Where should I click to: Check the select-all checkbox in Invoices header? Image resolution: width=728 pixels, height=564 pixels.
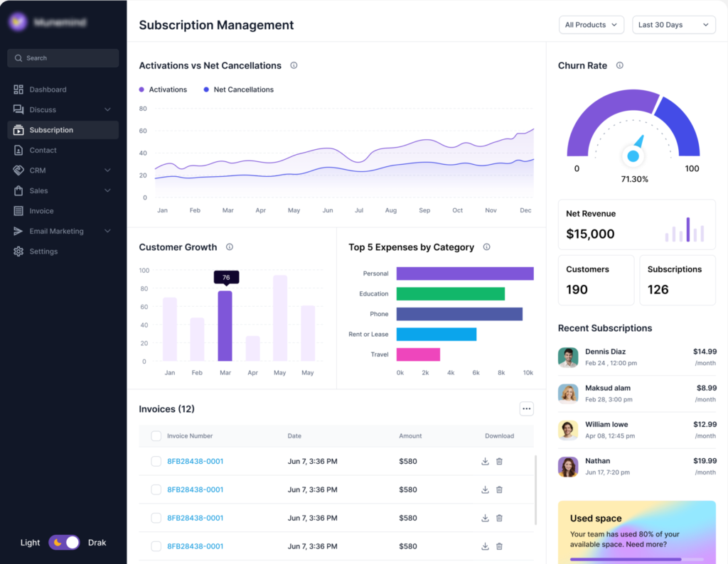(x=156, y=436)
